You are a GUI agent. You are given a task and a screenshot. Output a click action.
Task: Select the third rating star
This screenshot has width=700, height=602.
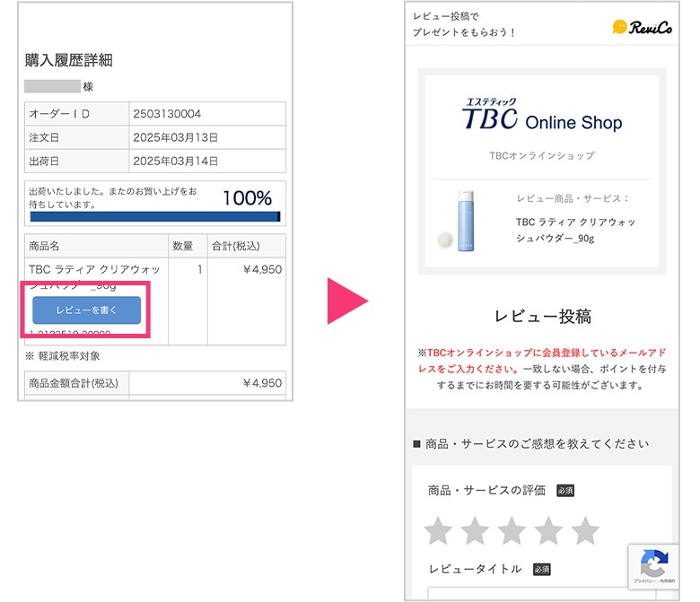click(x=512, y=531)
